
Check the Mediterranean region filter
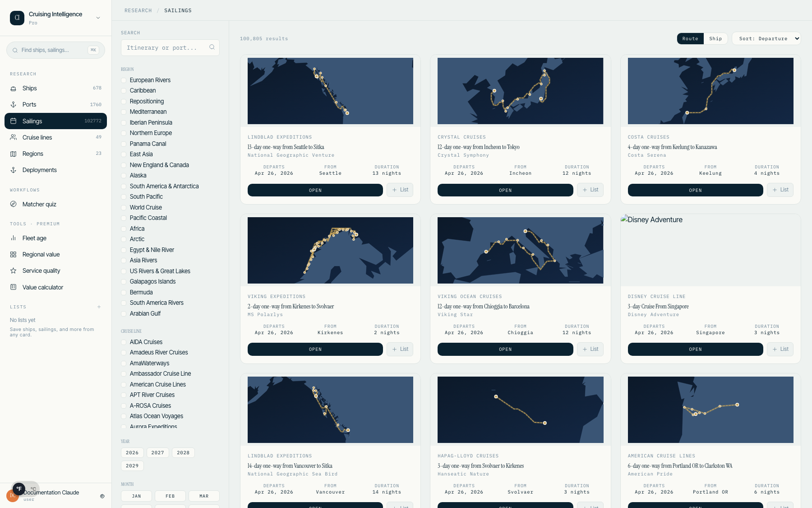124,112
